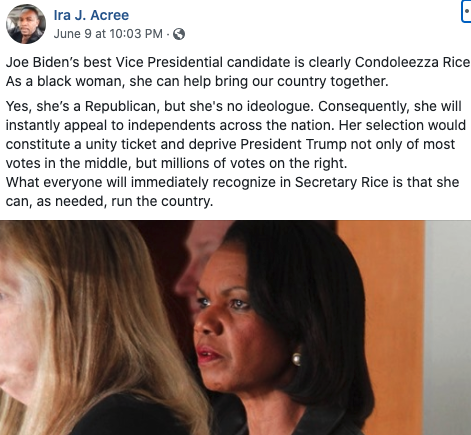Open the attached post photo
Image resolution: width=471 pixels, height=435 pixels.
click(235, 327)
